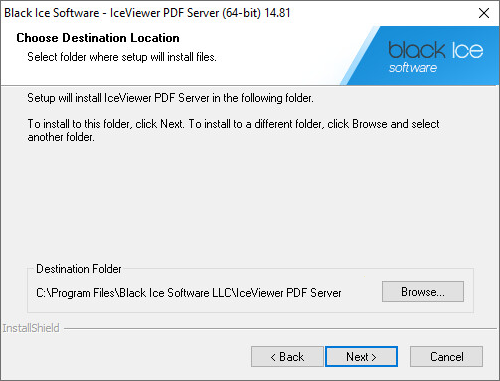The height and width of the screenshot is (381, 500).
Task: Click the Destination Folder group label
Action: point(79,269)
